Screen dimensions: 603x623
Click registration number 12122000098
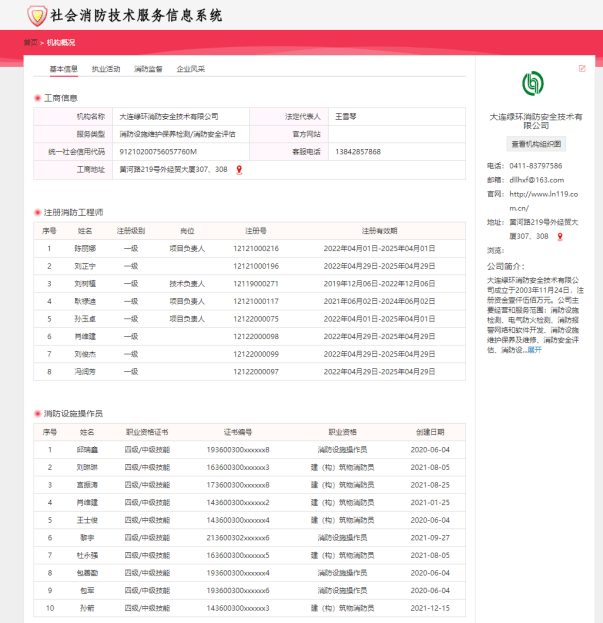(x=256, y=337)
